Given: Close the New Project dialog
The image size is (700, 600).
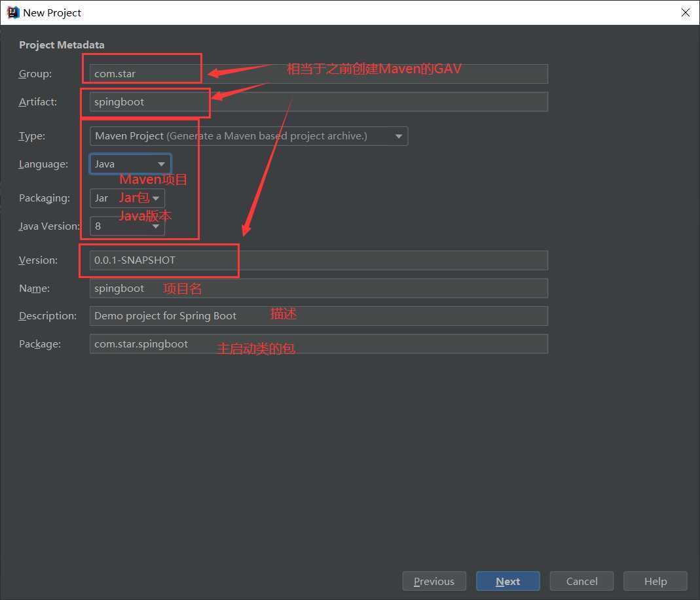Looking at the screenshot, I should [x=686, y=12].
